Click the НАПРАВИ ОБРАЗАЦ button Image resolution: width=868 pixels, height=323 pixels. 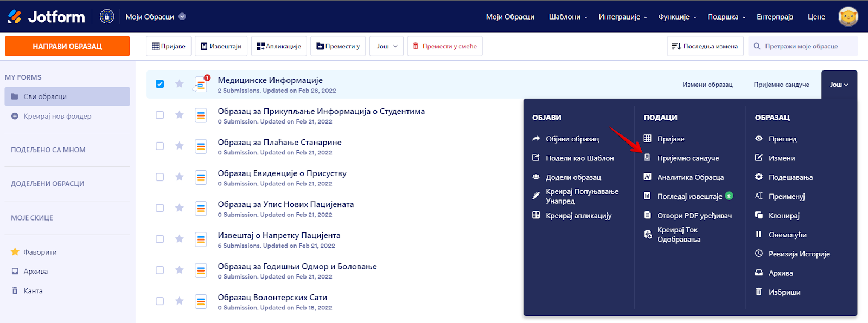point(67,46)
